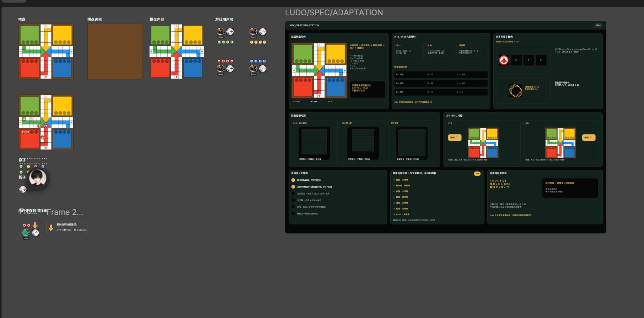Screen dimensions: 644x318
Task: Select the dice of the yellow-token player
Action: (x=263, y=32)
